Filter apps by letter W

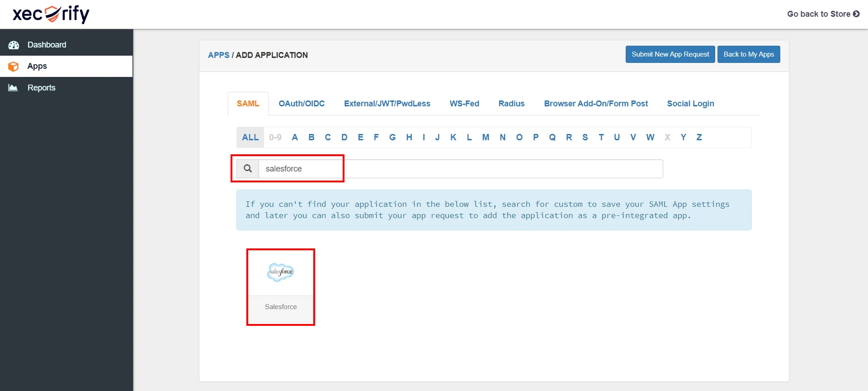[x=651, y=137]
